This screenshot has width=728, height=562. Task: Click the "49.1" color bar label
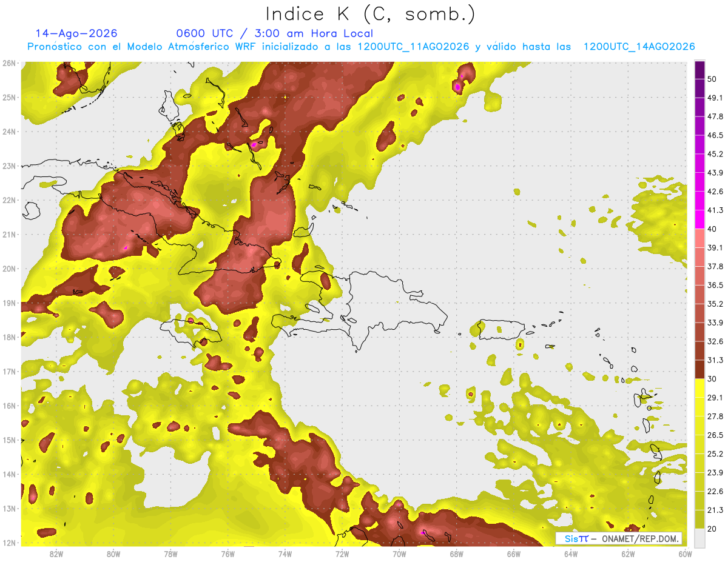(x=715, y=98)
